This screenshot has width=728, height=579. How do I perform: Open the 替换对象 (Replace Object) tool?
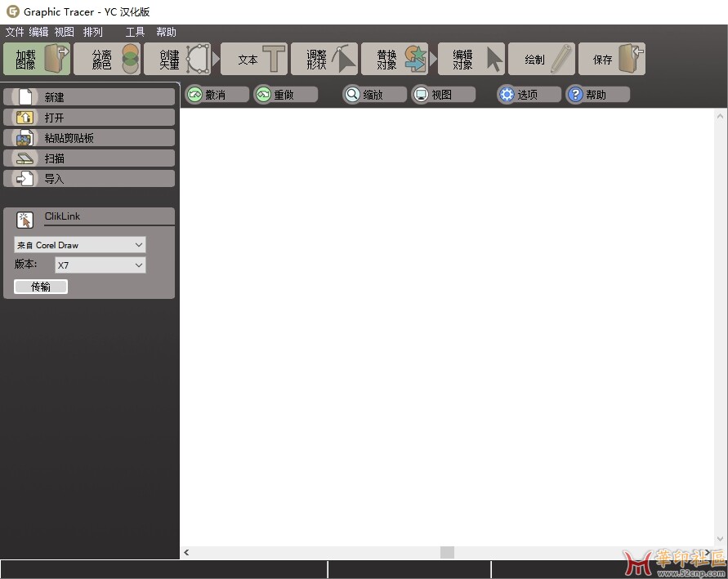395,59
